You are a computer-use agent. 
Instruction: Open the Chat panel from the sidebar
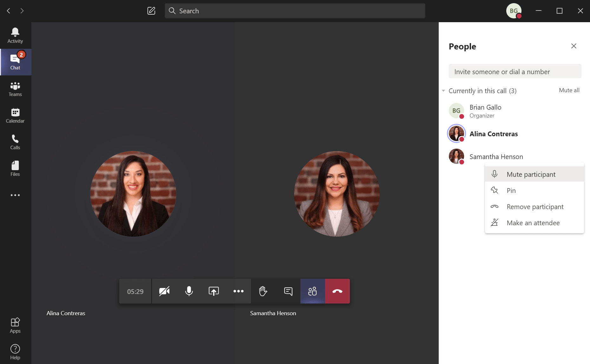(15, 62)
